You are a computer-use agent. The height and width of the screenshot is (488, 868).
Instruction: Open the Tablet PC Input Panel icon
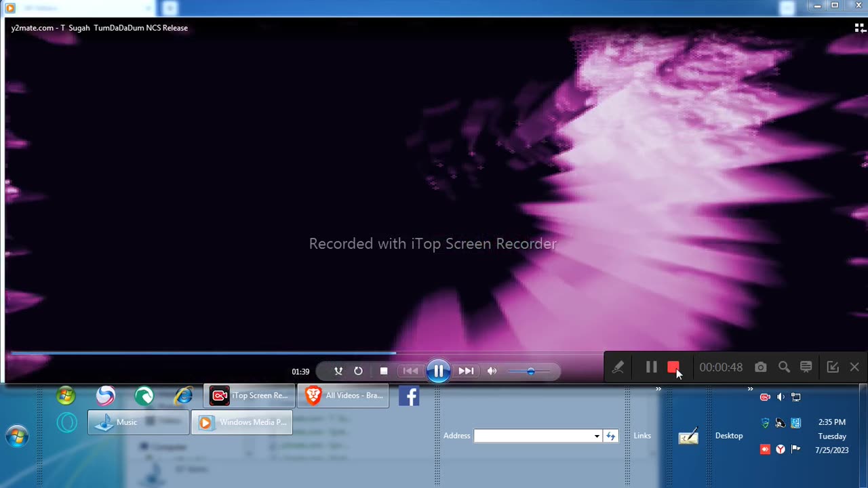tap(688, 436)
